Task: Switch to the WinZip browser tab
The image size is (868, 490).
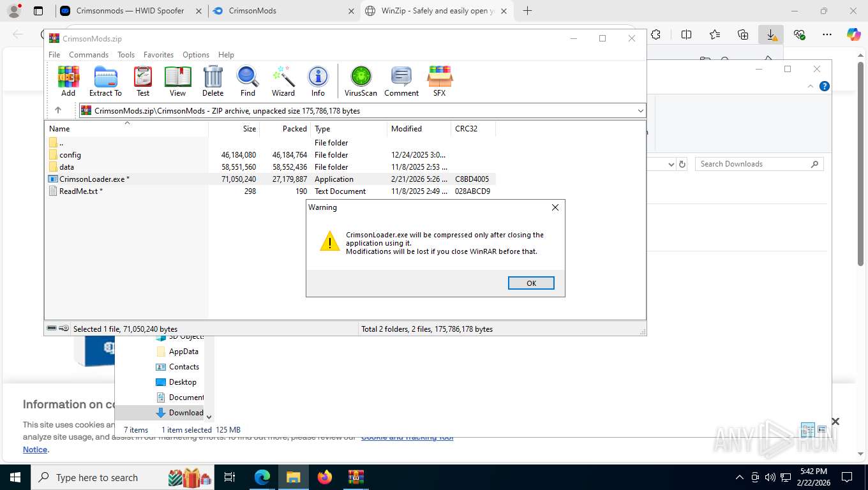Action: pos(437,11)
